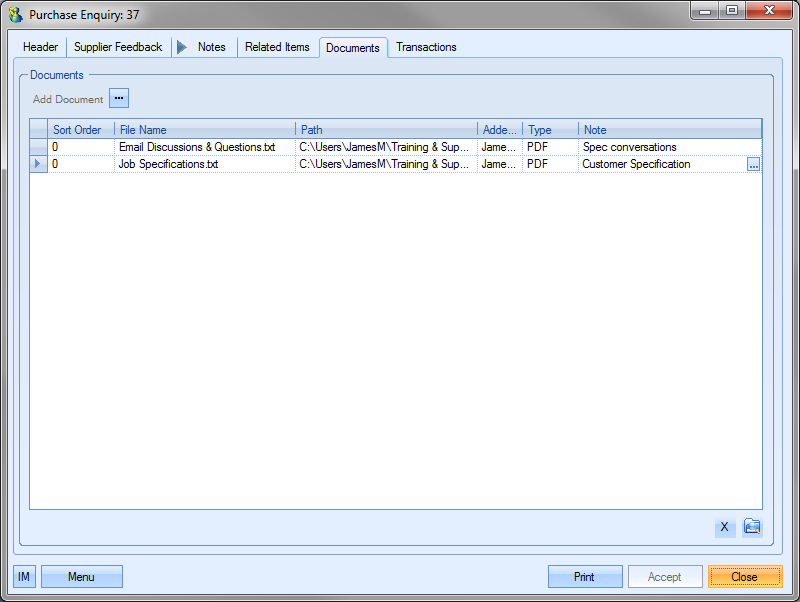Click the path cell of Email Discussions row
This screenshot has width=800, height=602.
point(386,147)
